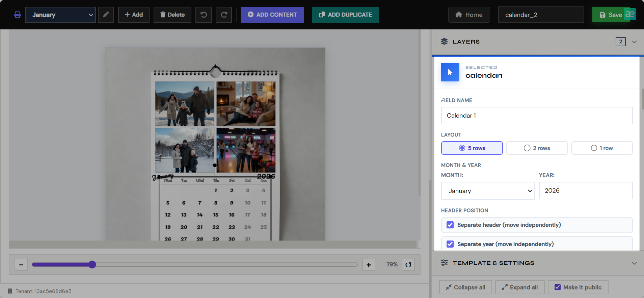Click the TEMPLATE & SETTINGS header title

pos(493,263)
